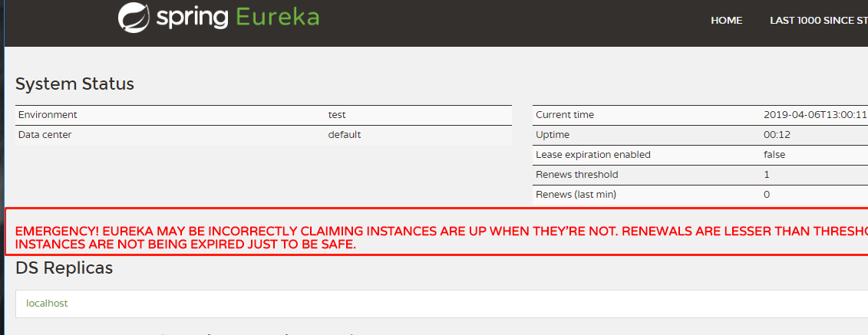Screen dimensions: 868x335
Task: Select the 'test' environment value
Action: (x=337, y=115)
